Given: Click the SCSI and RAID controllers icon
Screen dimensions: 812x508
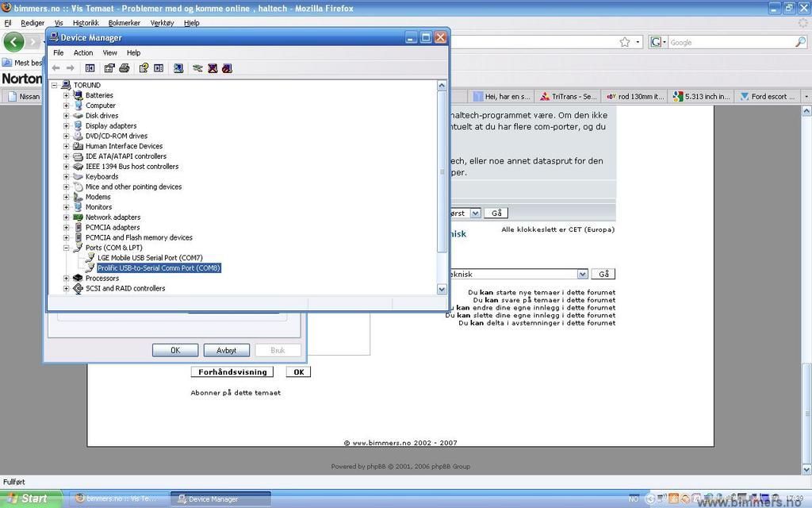Looking at the screenshot, I should (x=78, y=289).
